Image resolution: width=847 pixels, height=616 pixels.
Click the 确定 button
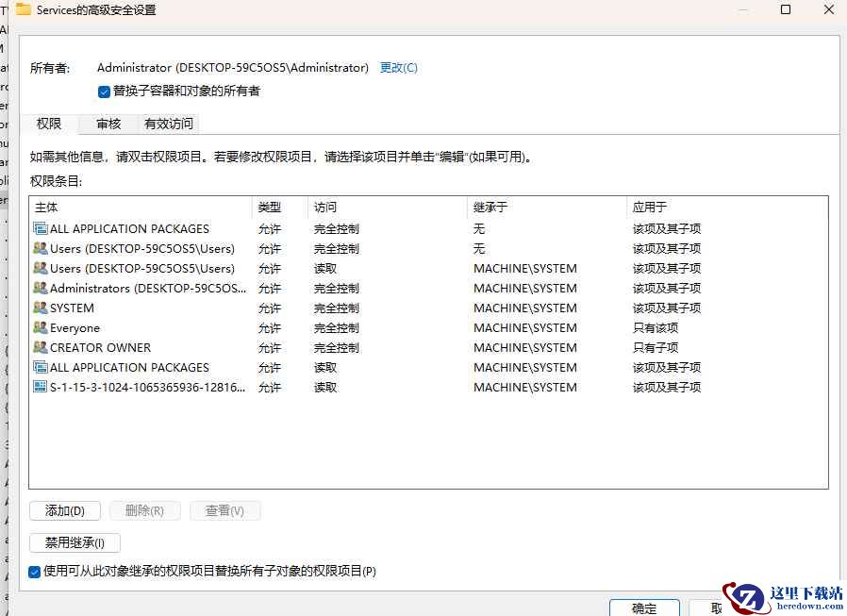pos(644,608)
